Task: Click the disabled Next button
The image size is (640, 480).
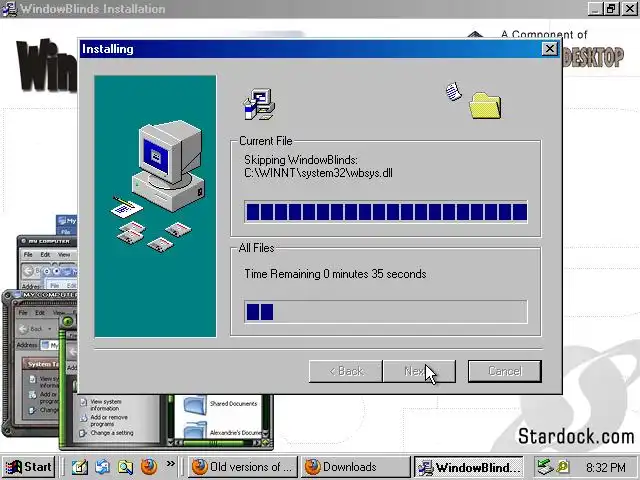Action: [x=419, y=371]
